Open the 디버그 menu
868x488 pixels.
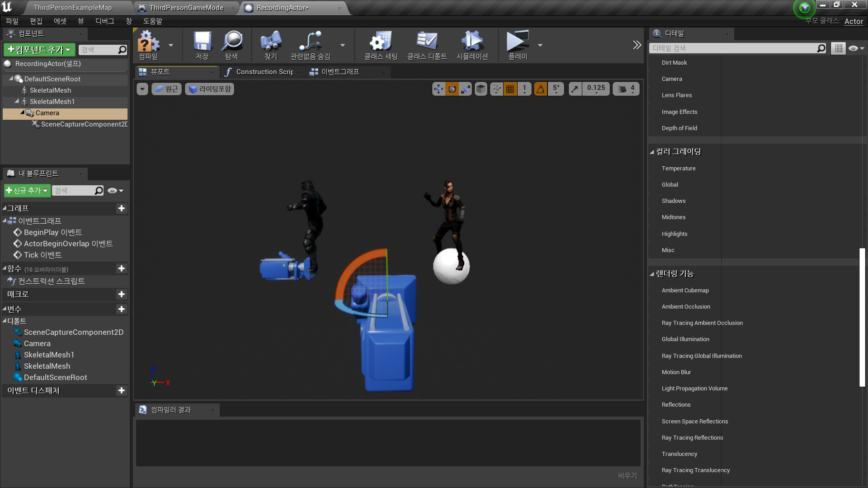(104, 21)
